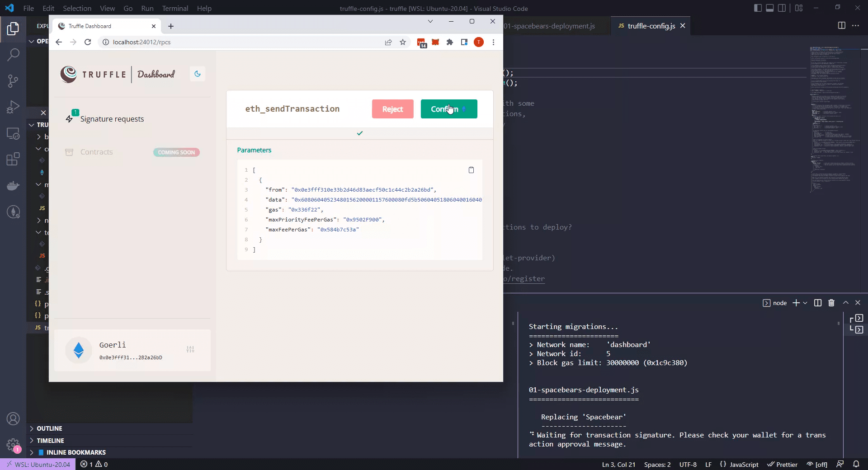Screen dimensions: 868x470
Task: Collapse the TRUFFLE folder section
Action: pyautogui.click(x=38, y=125)
